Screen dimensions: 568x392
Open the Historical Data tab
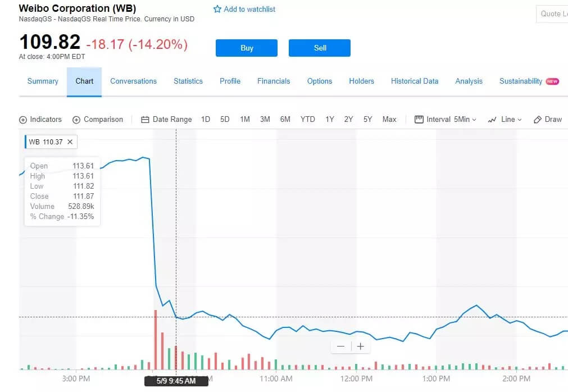415,81
